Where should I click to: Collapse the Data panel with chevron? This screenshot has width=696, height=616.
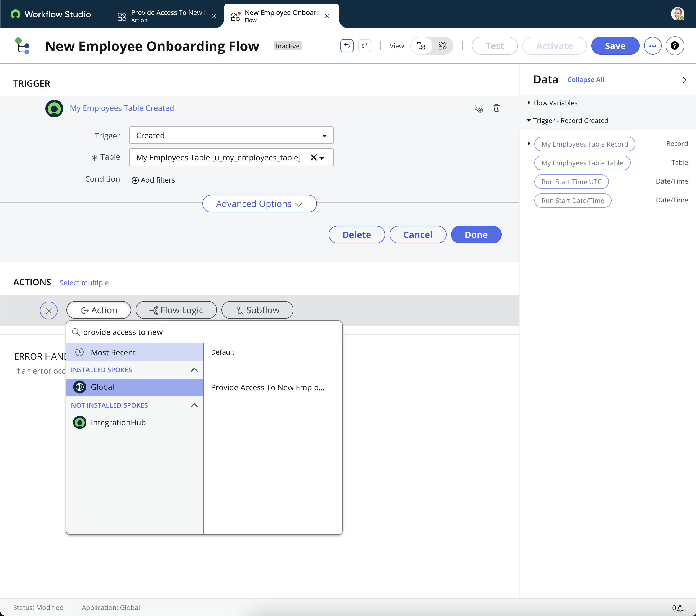(x=684, y=80)
